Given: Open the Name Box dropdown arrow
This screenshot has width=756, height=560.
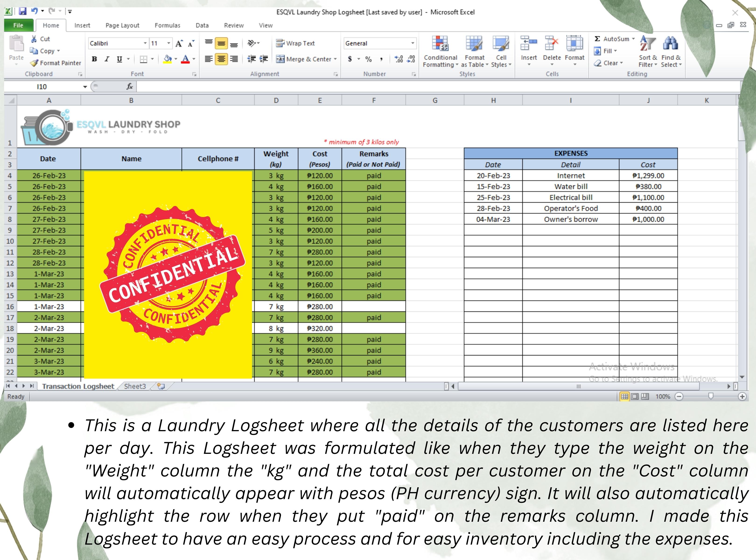Looking at the screenshot, I should tap(85, 87).
